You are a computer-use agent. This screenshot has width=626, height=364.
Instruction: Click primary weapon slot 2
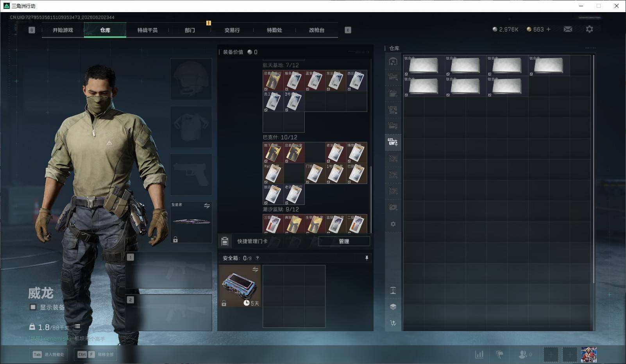tap(169, 312)
